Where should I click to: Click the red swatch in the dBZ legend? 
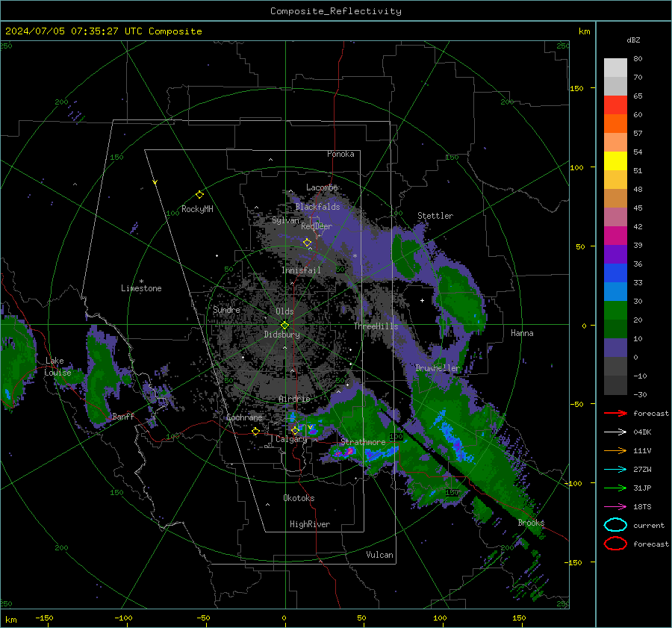(615, 105)
